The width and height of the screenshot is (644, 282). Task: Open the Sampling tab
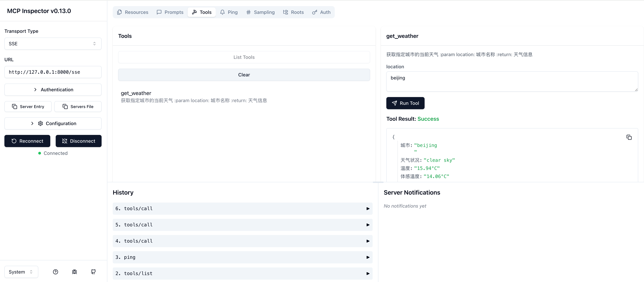[260, 12]
